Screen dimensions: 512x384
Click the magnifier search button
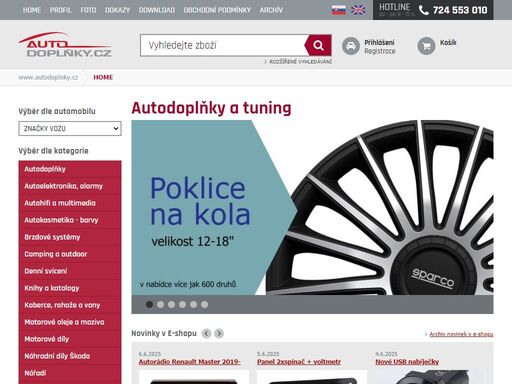click(x=318, y=45)
